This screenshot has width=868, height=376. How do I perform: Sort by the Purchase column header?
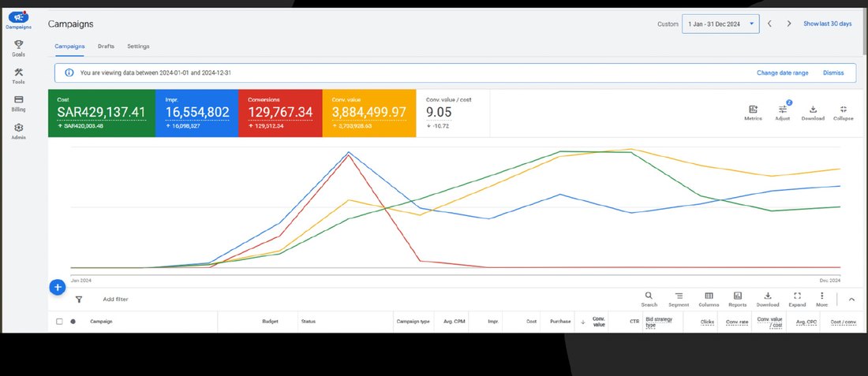pyautogui.click(x=560, y=322)
